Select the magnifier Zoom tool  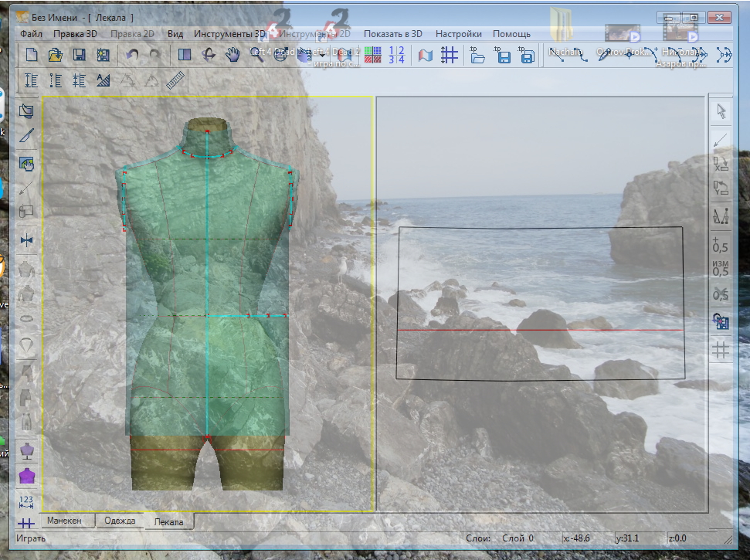click(x=256, y=55)
